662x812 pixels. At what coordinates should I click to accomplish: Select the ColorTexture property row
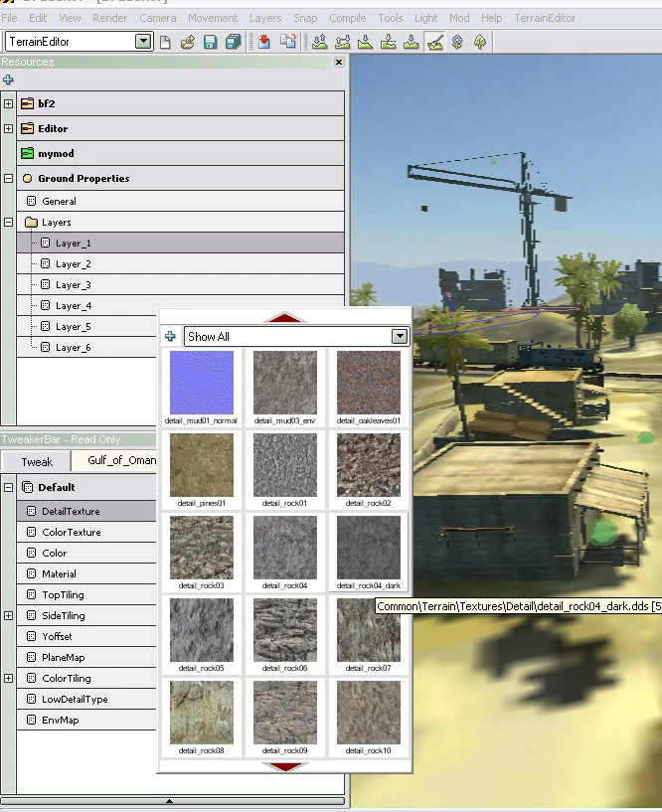pos(86,533)
